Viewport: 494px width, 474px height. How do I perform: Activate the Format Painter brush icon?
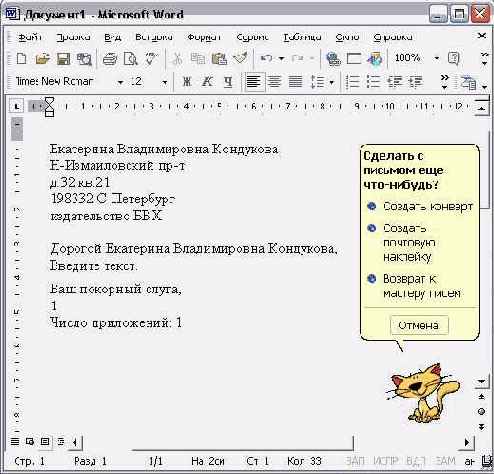(241, 58)
